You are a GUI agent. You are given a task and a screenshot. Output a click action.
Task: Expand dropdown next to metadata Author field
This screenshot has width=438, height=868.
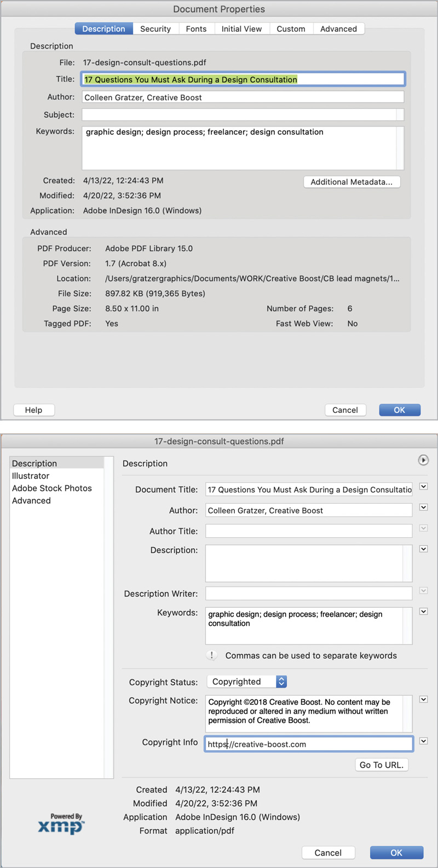pos(423,507)
